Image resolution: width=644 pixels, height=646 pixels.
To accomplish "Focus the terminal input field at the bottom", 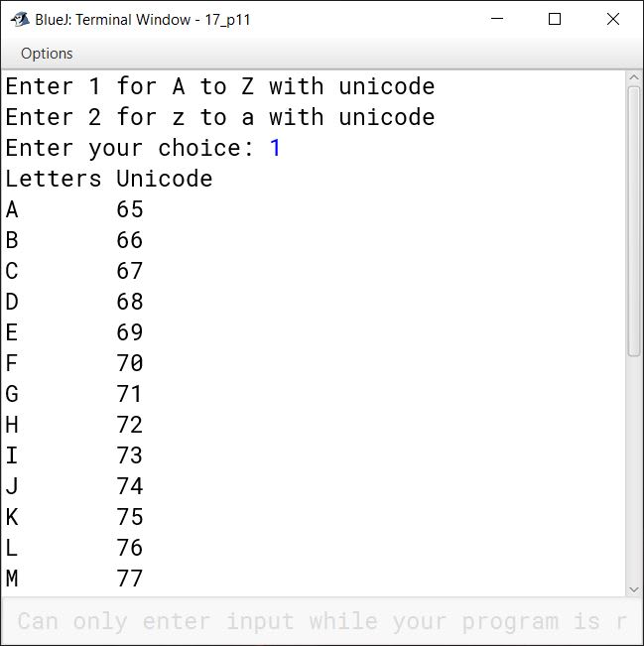I will pyautogui.click(x=318, y=622).
